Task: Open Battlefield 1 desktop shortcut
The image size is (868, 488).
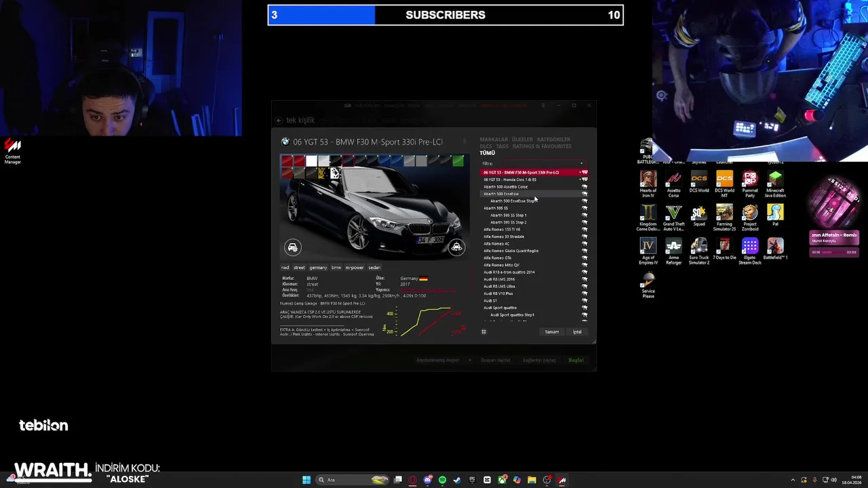Action: [x=775, y=249]
